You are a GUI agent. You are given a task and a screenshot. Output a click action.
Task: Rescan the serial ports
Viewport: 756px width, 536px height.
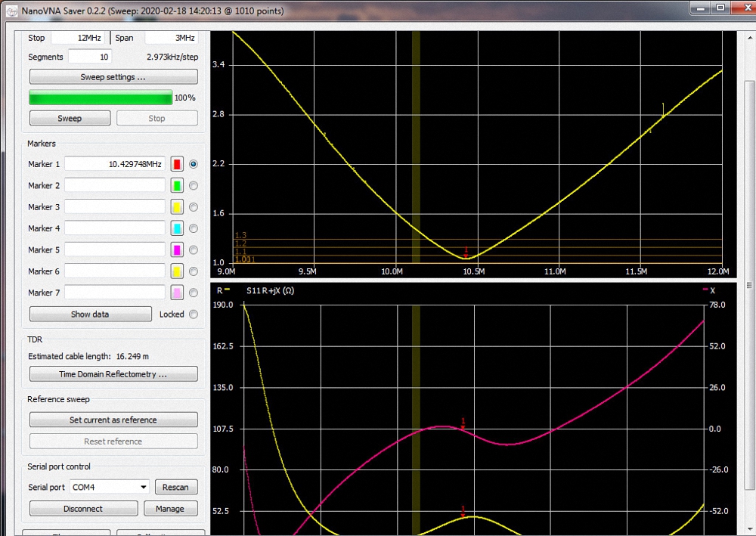pos(176,488)
